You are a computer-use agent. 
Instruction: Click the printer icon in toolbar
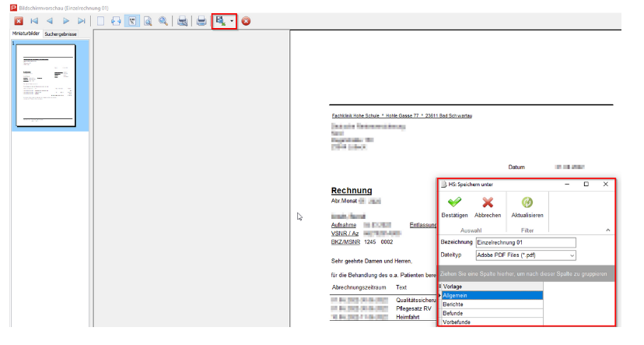(x=201, y=21)
